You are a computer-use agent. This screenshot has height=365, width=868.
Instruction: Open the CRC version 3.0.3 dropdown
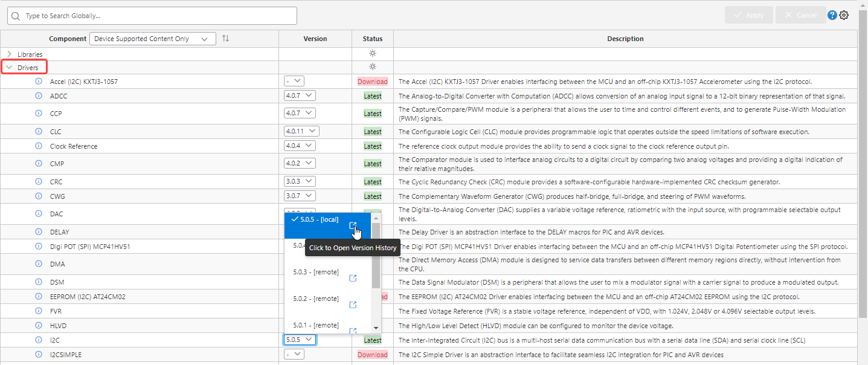pos(300,182)
